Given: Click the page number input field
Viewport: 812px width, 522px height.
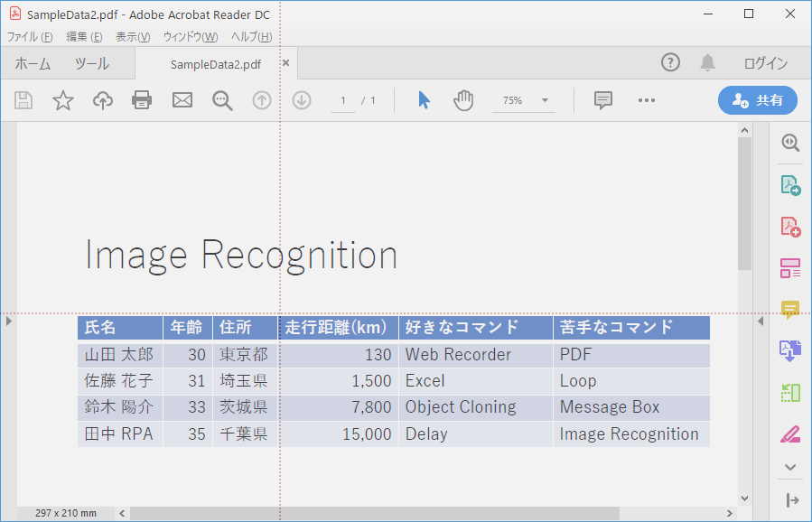Looking at the screenshot, I should click(343, 100).
